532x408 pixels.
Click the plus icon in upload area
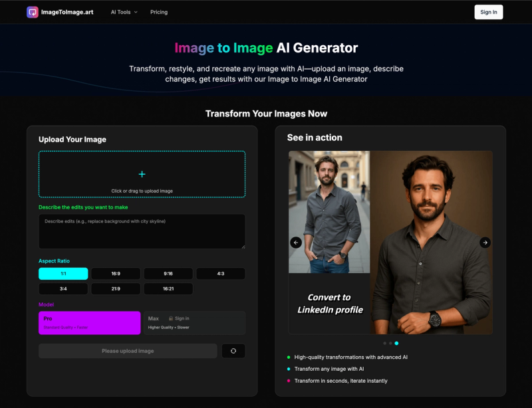click(142, 174)
